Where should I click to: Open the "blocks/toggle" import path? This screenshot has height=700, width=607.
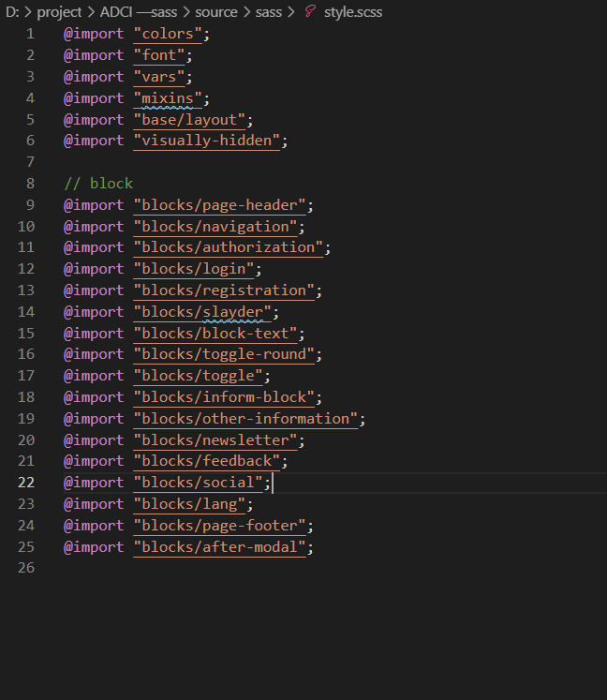click(x=199, y=376)
